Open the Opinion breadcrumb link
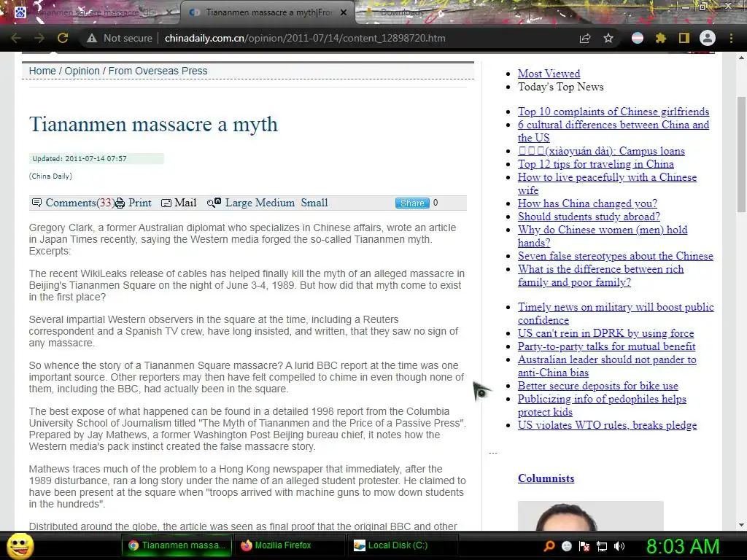747x560 pixels. point(82,71)
